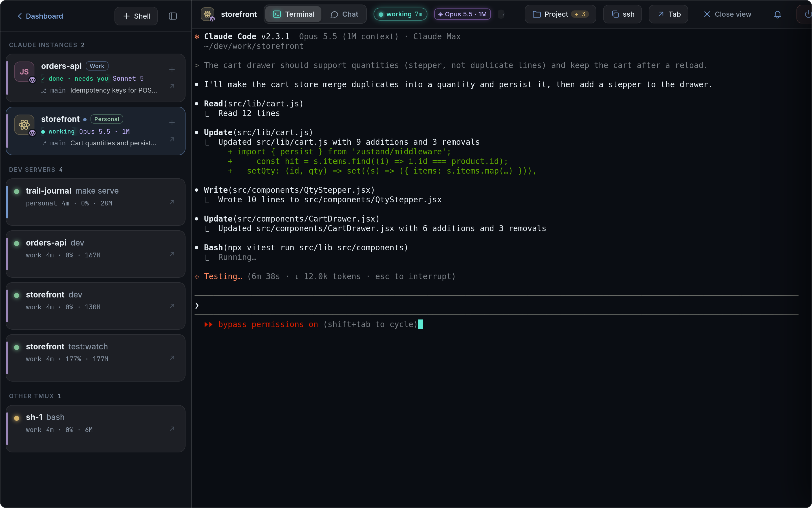This screenshot has width=812, height=508.
Task: Open sh-1 bash tmux arrow
Action: pyautogui.click(x=172, y=429)
